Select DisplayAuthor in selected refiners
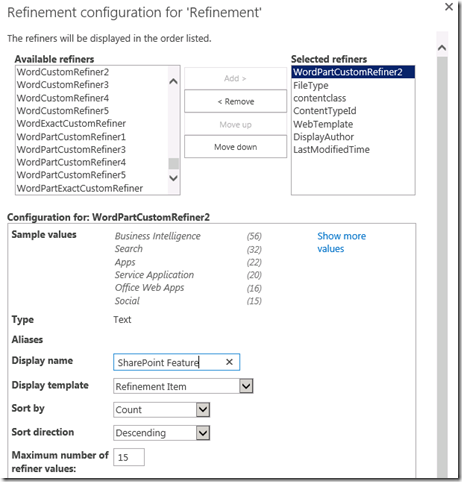462x482 pixels. (x=323, y=137)
